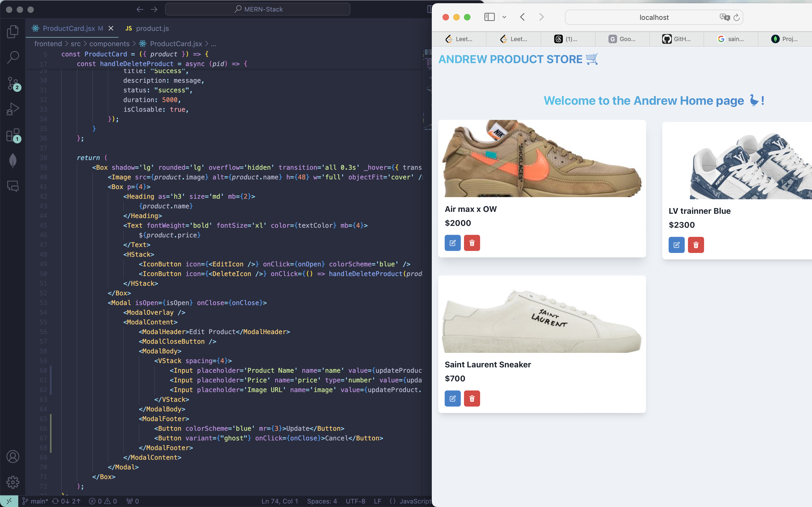Screen dimensions: 812x507
Task: Click the translate icon in Safari address bar
Action: (x=724, y=17)
